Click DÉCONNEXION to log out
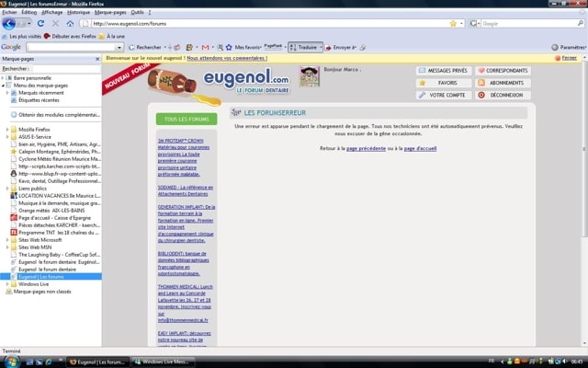588x368 pixels. [503, 96]
